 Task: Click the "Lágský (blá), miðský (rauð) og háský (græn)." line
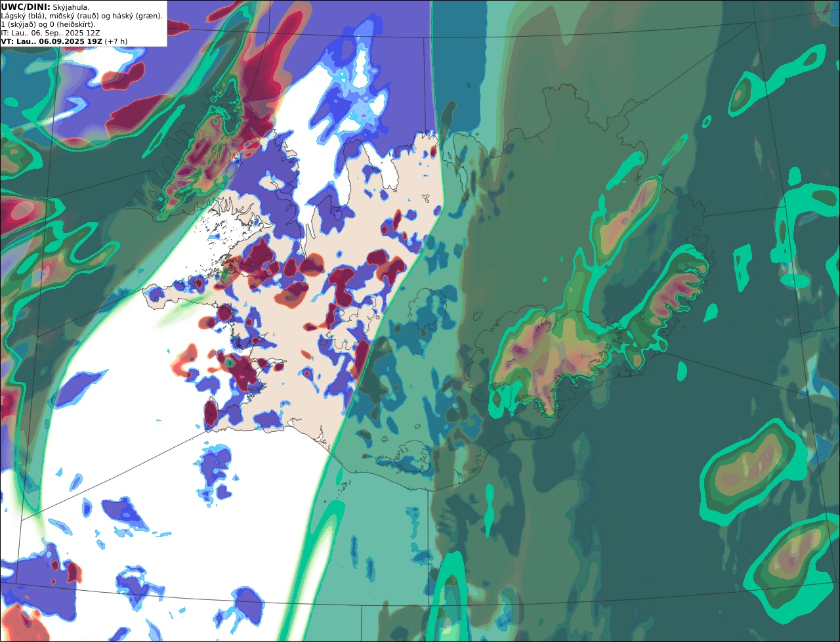(x=81, y=16)
